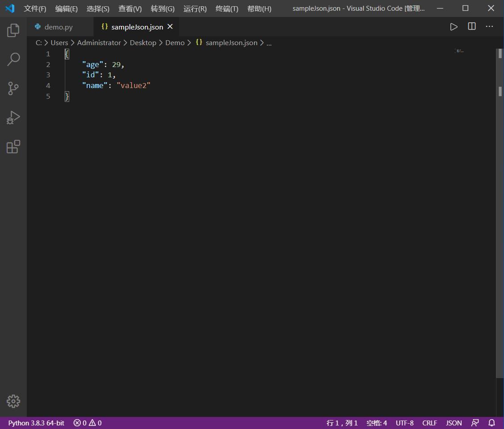
Task: Toggle the error count indicator in status bar
Action: pos(87,423)
